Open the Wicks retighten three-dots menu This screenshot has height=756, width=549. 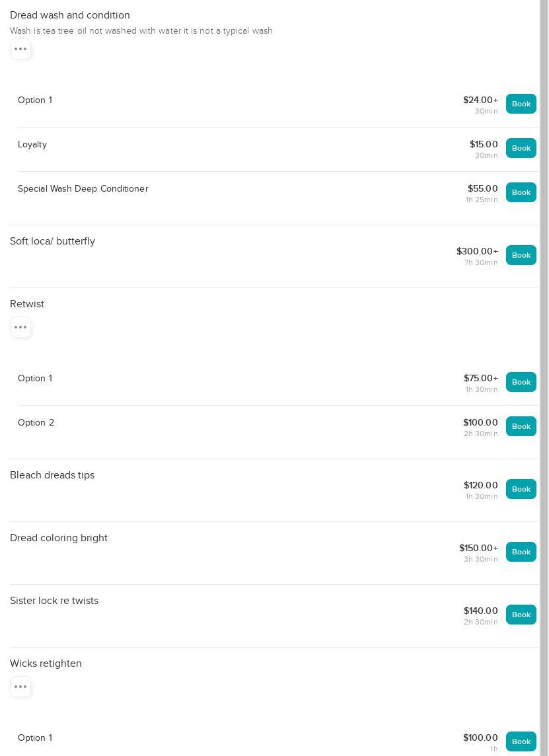(x=20, y=687)
